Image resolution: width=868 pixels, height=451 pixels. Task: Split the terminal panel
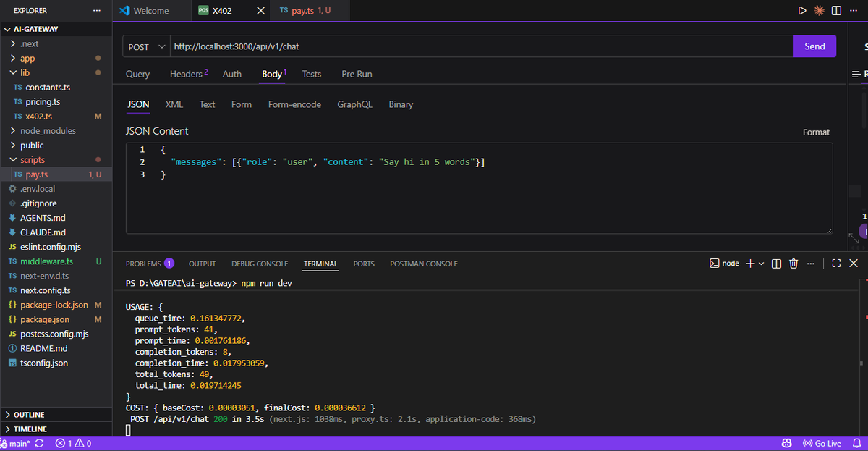point(776,264)
